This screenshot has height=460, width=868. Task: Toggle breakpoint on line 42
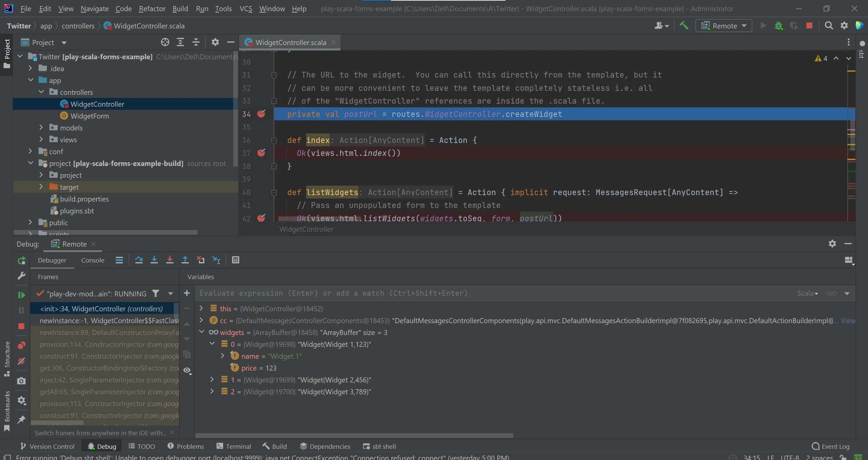261,218
